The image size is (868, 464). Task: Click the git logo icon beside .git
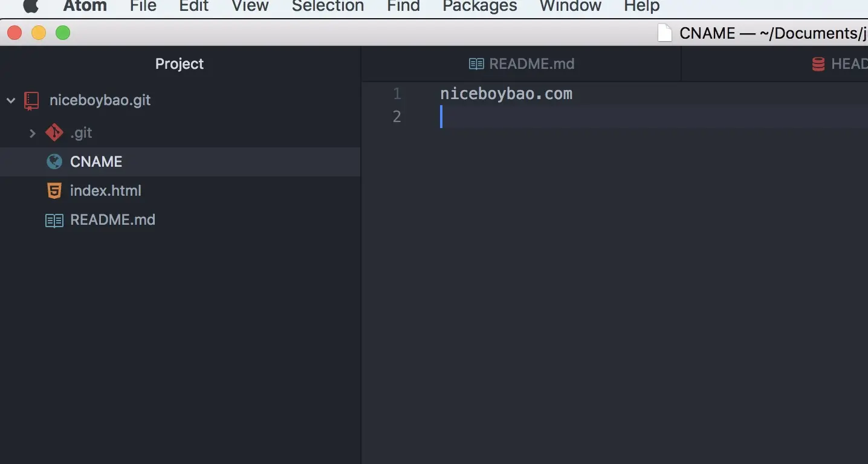54,132
